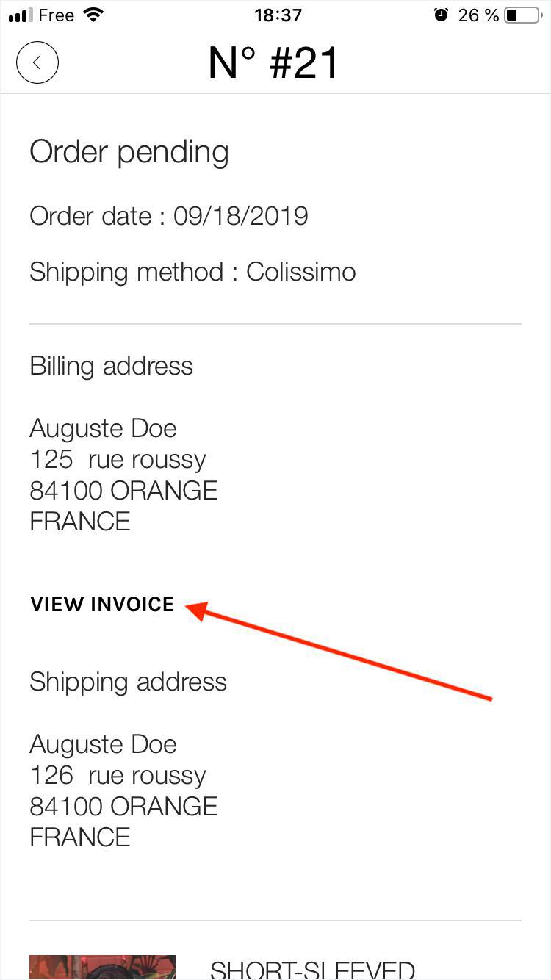Image resolution: width=551 pixels, height=980 pixels.
Task: Tap the cellular signal bars icon
Action: click(20, 15)
